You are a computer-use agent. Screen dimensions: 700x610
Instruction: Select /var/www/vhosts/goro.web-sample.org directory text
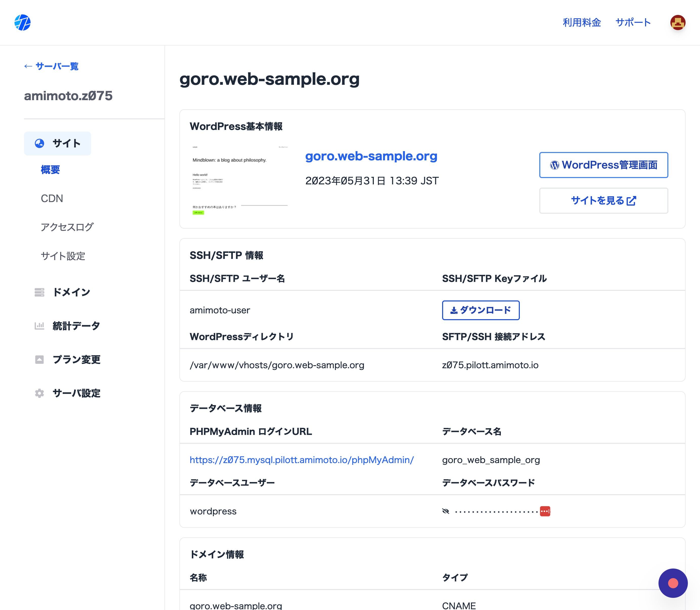pos(277,365)
